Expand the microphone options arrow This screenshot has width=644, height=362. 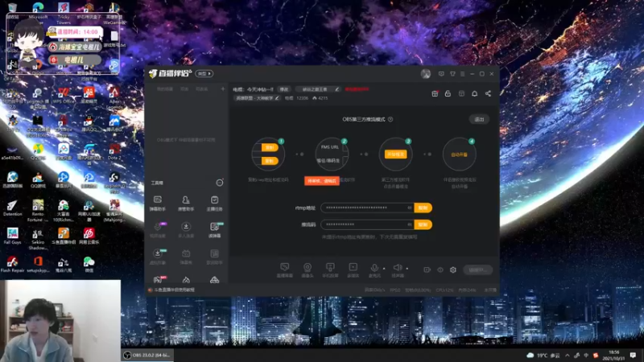(x=384, y=269)
